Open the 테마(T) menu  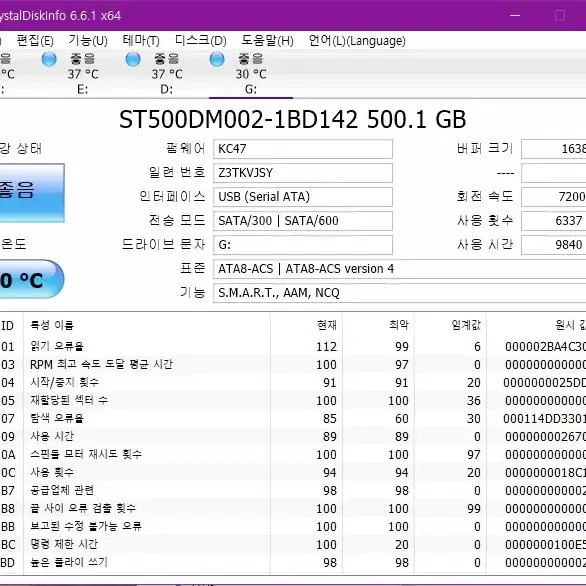(141, 40)
